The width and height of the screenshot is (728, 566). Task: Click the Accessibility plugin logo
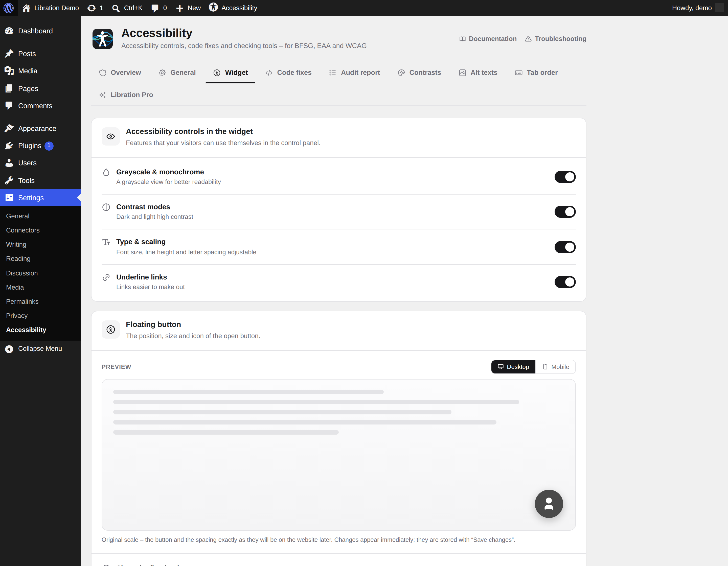[103, 39]
